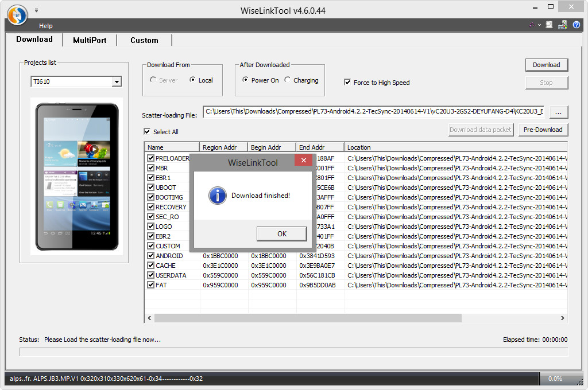Select the USERDATA Begin Addr 0x559C0000 cell

pos(269,275)
